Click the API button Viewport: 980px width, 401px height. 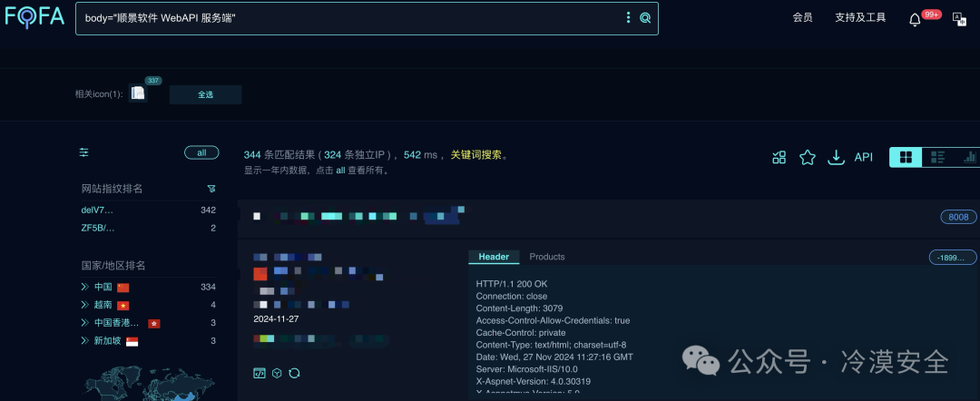point(863,157)
